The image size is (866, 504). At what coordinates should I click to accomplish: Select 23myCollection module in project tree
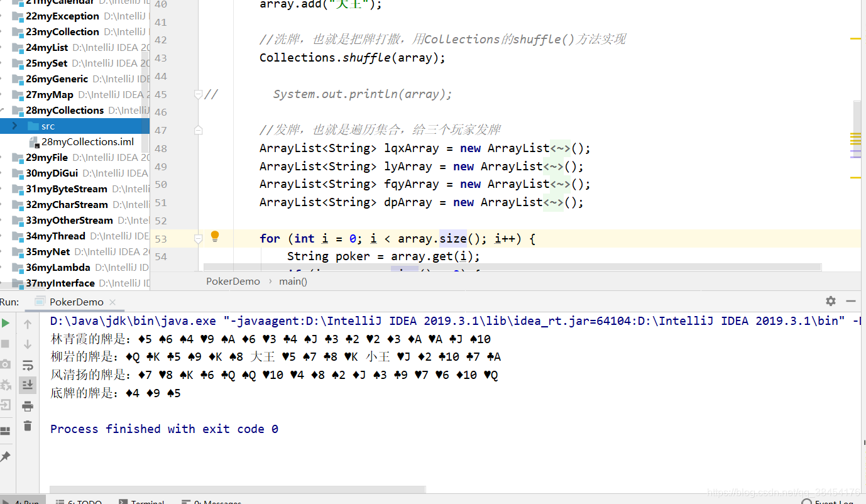62,31
